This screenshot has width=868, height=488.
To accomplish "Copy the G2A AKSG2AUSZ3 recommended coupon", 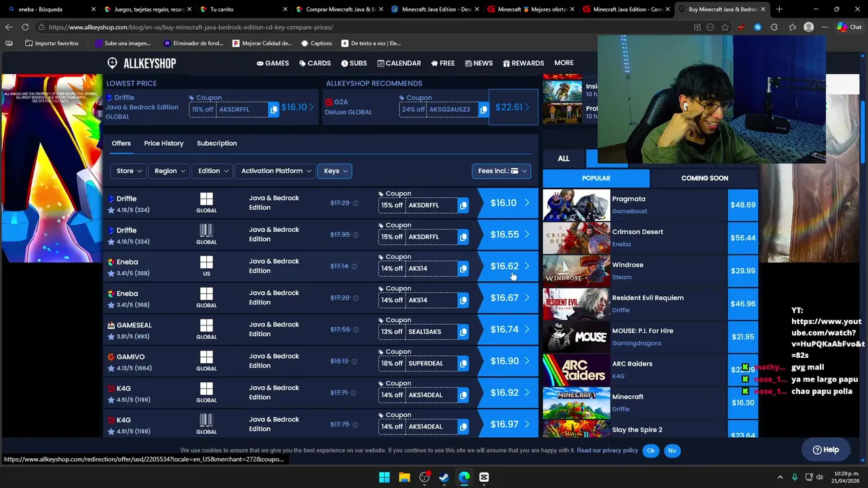I will (x=484, y=109).
